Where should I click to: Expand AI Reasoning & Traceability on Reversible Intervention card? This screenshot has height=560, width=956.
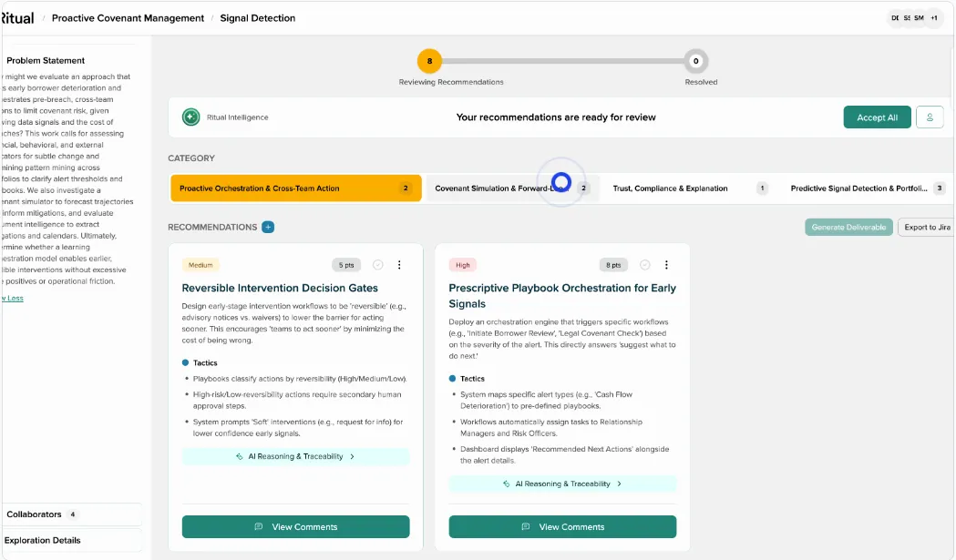point(295,455)
